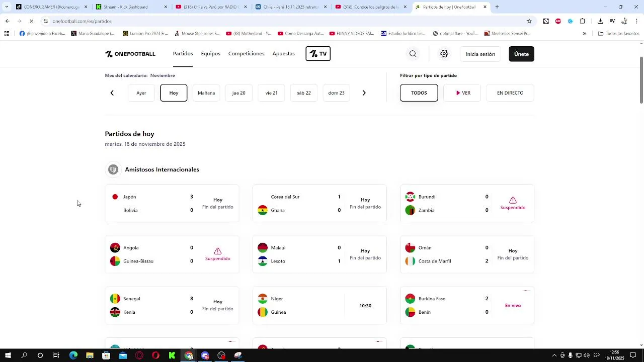Open the AdBlock Plus extension icon

coord(558,21)
